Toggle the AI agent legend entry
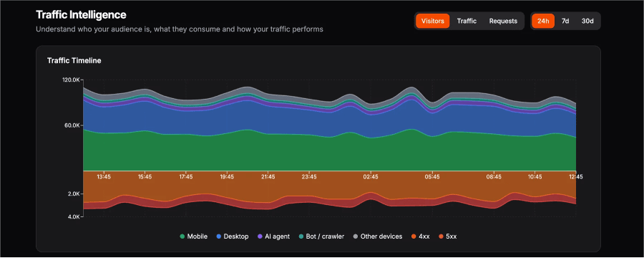Viewport: 644px width, 258px height. point(273,236)
